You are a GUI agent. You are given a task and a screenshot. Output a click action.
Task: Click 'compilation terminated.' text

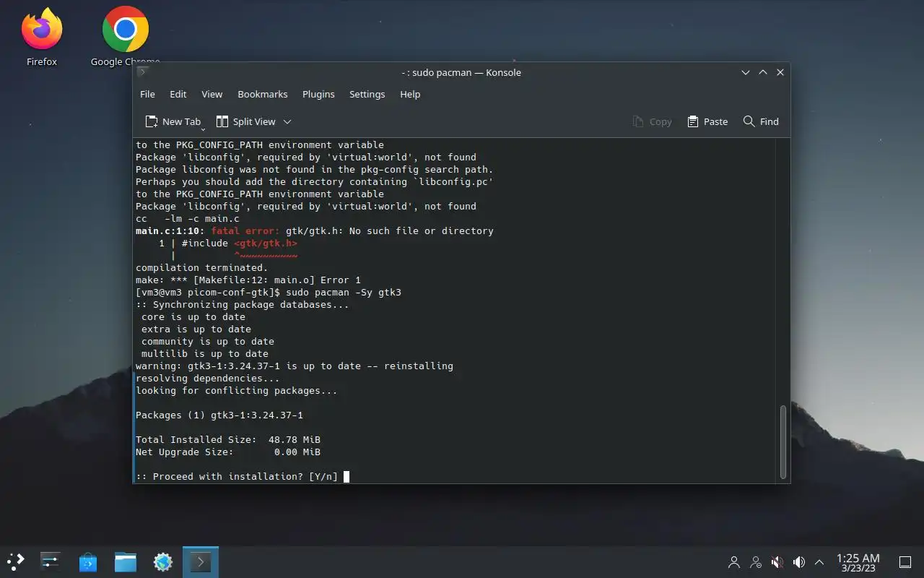coord(202,267)
